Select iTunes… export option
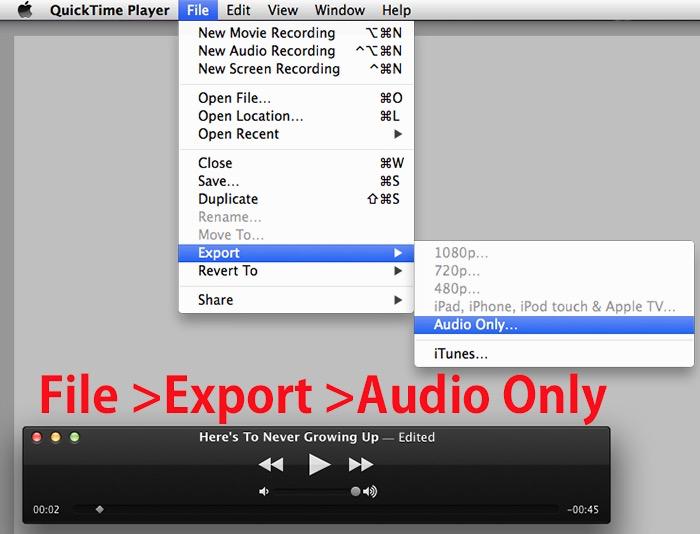This screenshot has height=534, width=700. tap(554, 354)
